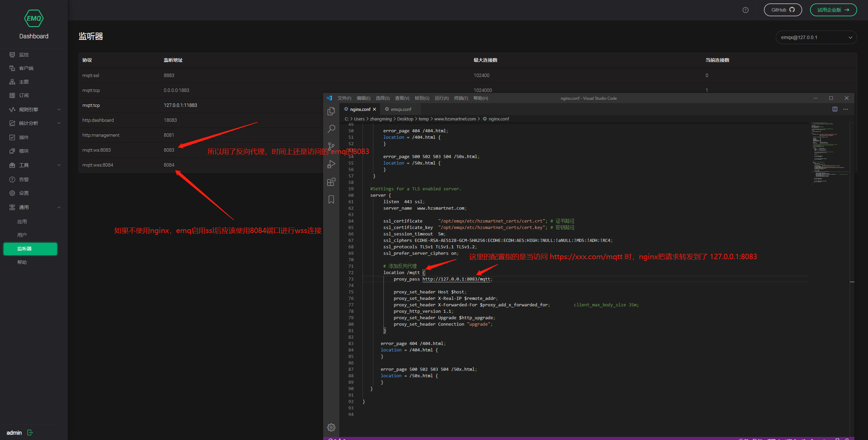The height and width of the screenshot is (440, 868).
Task: Open VS Code 终端(T) menu
Action: point(461,98)
